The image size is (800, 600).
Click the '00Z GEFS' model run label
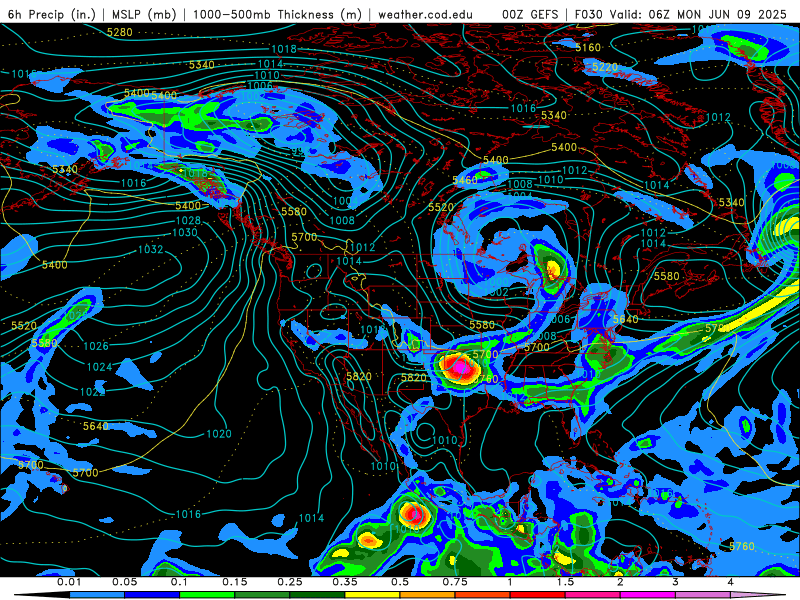[x=530, y=14]
